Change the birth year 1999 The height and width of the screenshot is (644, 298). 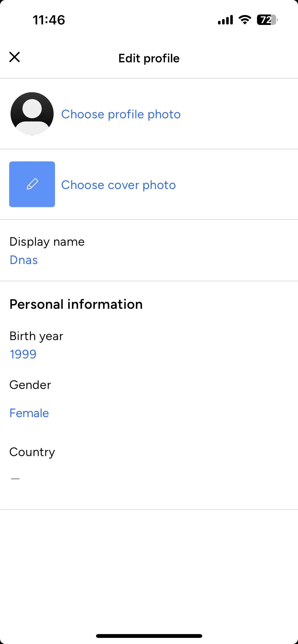(x=23, y=354)
